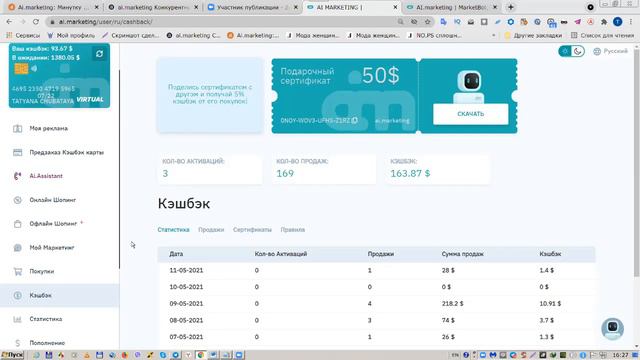Copy the gift certificate code
Viewport: 640px width, 360px height.
(x=355, y=120)
